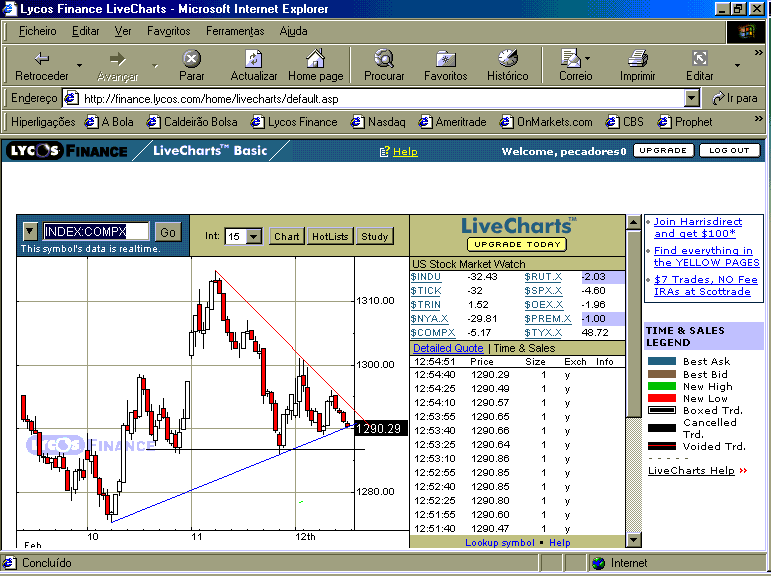This screenshot has width=771, height=576.
Task: Open the Caldeirão Bolsa links shortcut
Action: coord(192,121)
